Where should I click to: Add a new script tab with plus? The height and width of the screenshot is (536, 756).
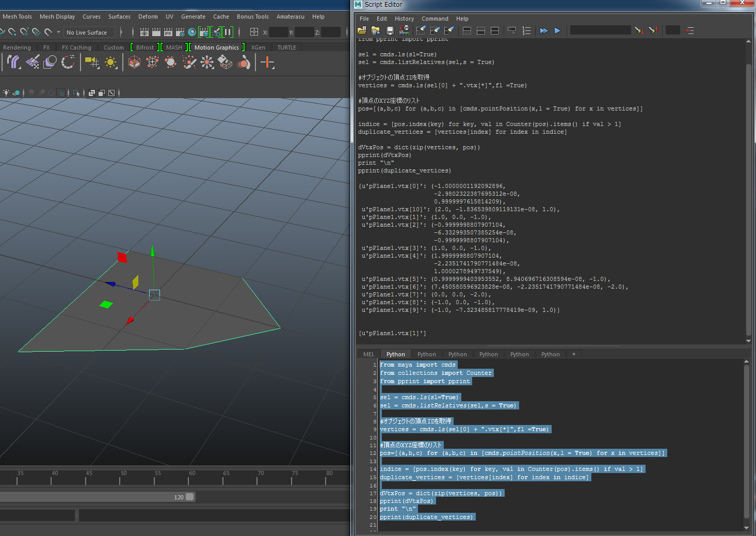573,354
